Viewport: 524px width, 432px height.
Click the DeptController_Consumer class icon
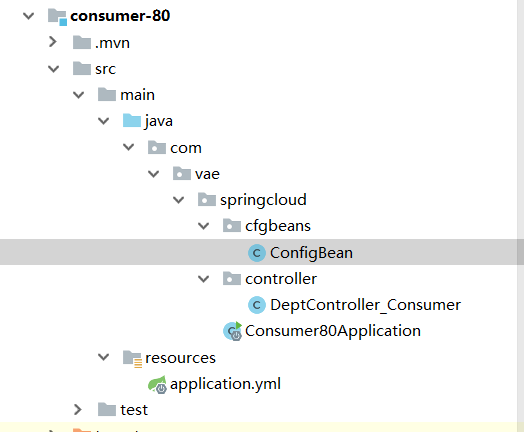(x=257, y=305)
